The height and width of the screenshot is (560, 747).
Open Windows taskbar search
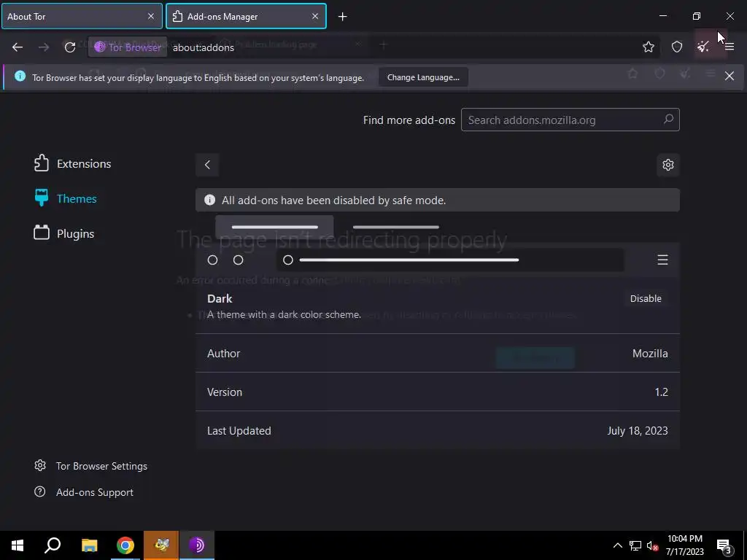point(53,545)
